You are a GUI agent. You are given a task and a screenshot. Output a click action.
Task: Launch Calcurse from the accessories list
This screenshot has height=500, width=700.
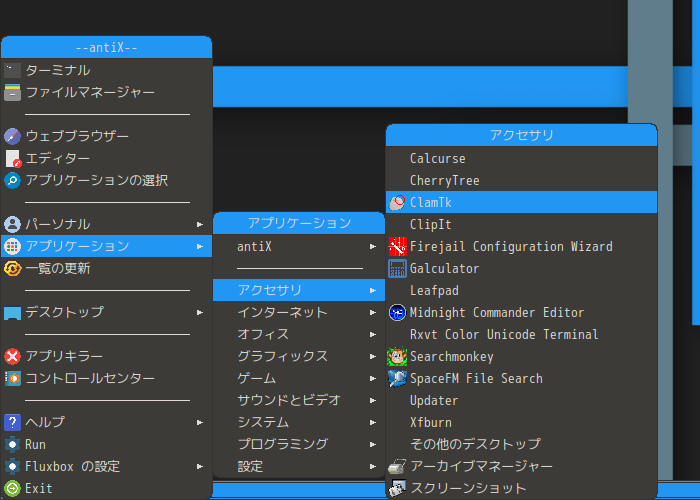pos(521,158)
